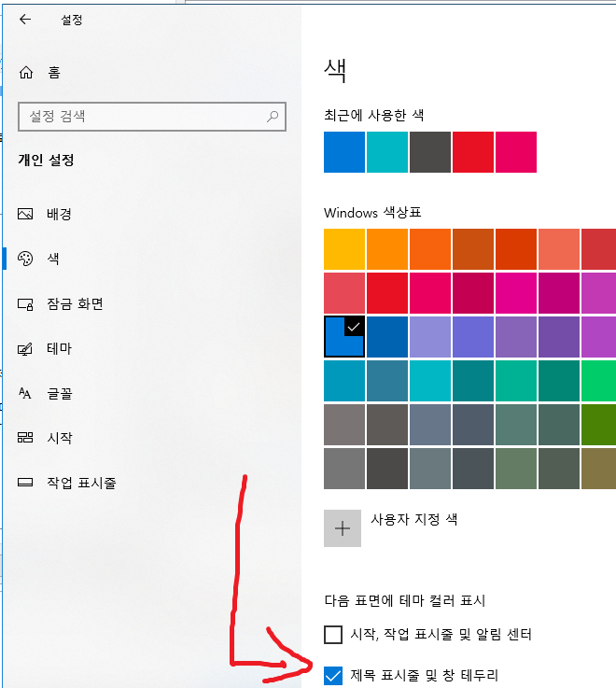The image size is (616, 688).
Task: Click the 개인 설정 heading
Action: tap(46, 160)
